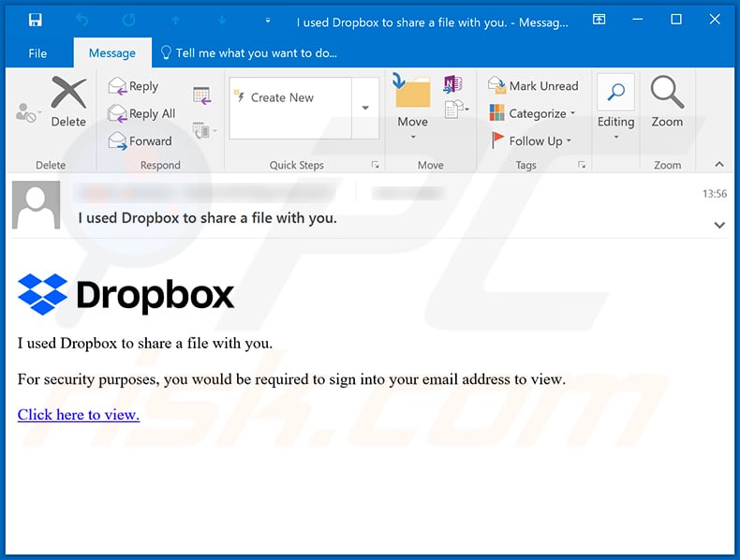Screen dimensions: 740x560
Task: Send message to OneNote
Action: click(453, 85)
